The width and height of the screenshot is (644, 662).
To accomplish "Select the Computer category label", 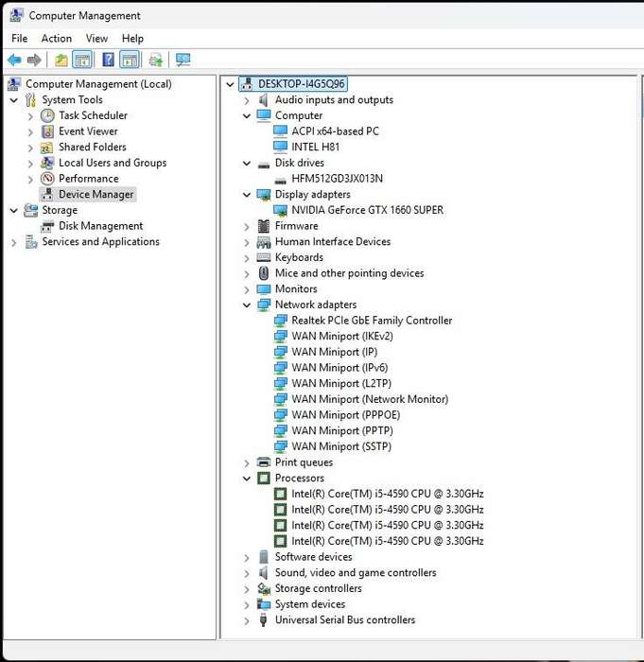I will coord(299,115).
